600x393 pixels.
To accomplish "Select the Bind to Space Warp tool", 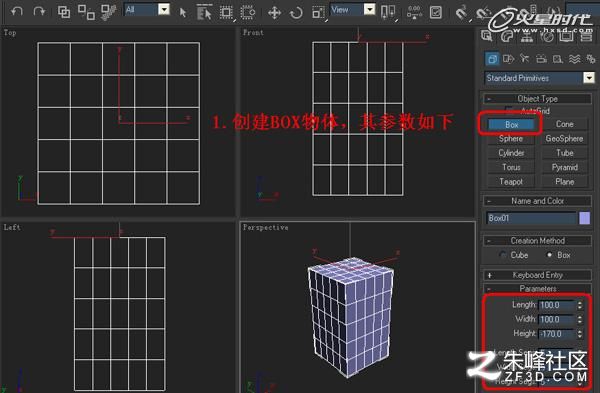I will 109,12.
